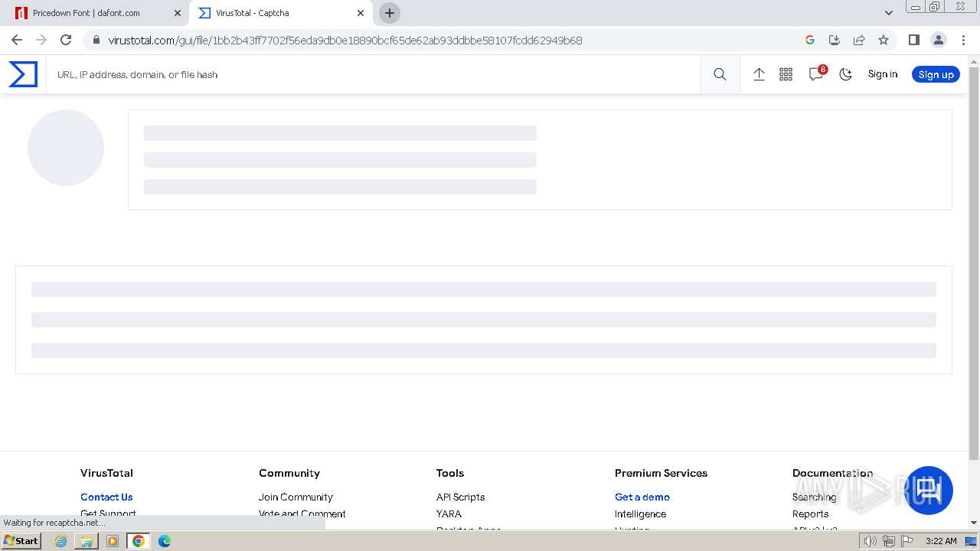The width and height of the screenshot is (980, 551).
Task: Open the notifications comment icon
Action: pyautogui.click(x=816, y=74)
